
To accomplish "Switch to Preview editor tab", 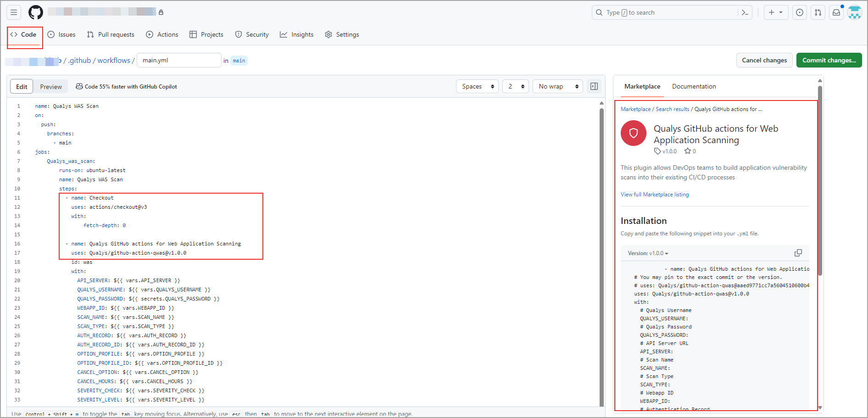I will [51, 87].
